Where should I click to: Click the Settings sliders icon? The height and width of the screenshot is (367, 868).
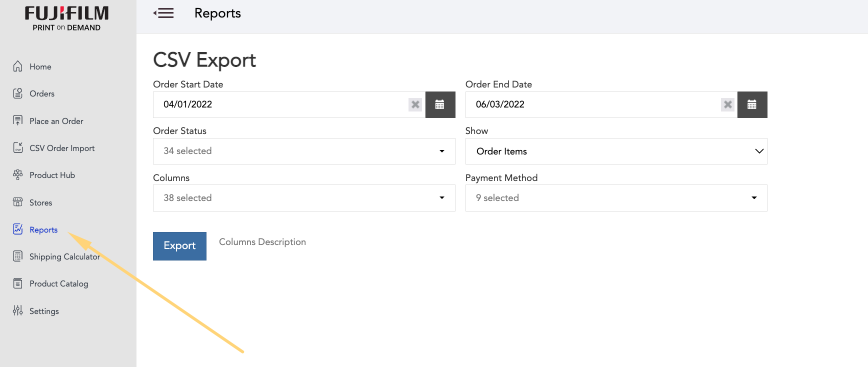18,310
